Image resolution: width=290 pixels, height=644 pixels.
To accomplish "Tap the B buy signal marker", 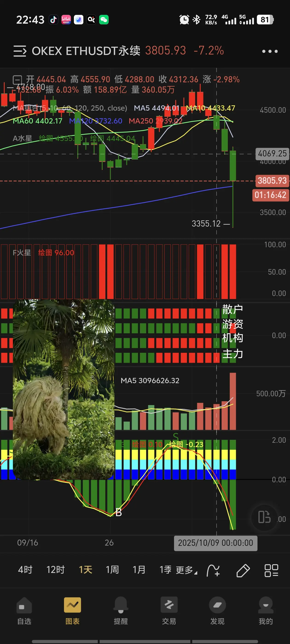I will coord(119,512).
